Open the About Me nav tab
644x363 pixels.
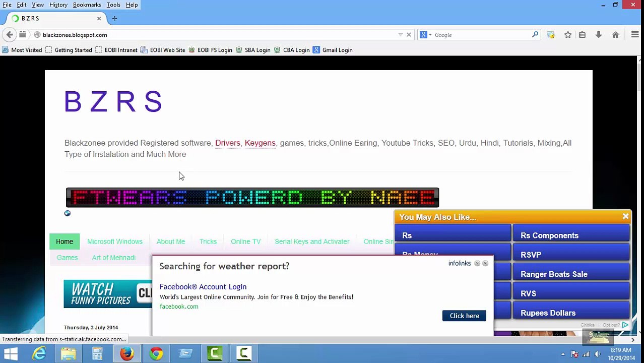pyautogui.click(x=171, y=241)
